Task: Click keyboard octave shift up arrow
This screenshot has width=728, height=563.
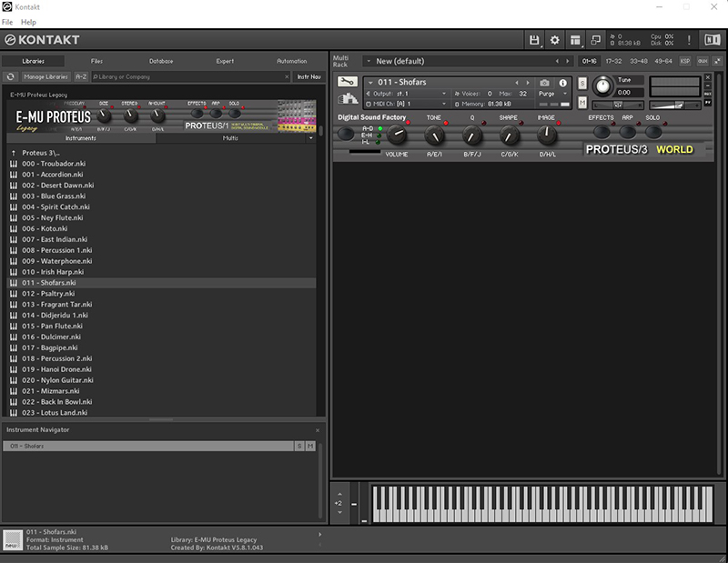Action: point(339,494)
